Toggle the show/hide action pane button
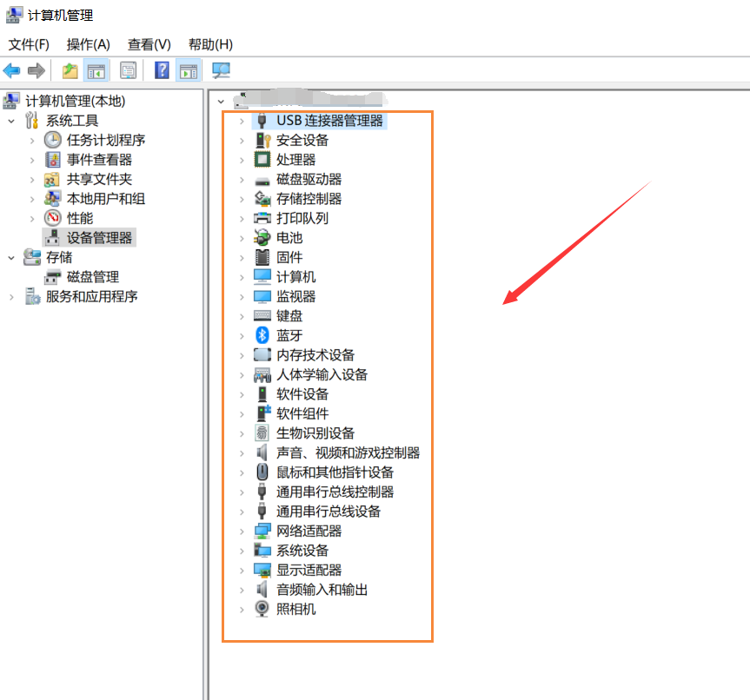The height and width of the screenshot is (700, 750). pyautogui.click(x=188, y=70)
